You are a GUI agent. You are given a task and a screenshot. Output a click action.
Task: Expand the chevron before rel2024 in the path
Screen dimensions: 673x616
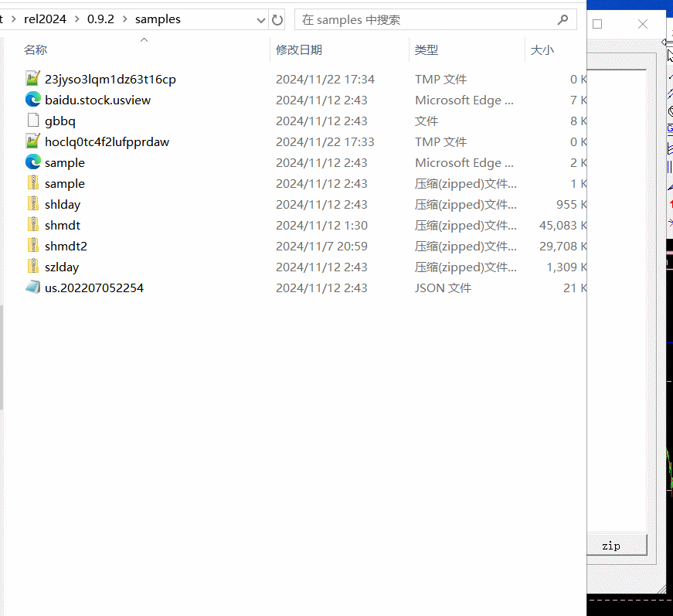coord(14,19)
